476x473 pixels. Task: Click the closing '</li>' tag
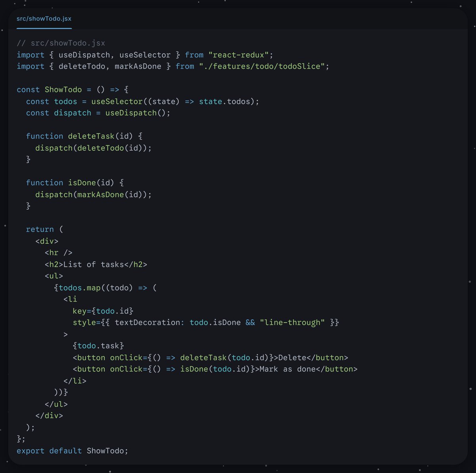(x=75, y=381)
